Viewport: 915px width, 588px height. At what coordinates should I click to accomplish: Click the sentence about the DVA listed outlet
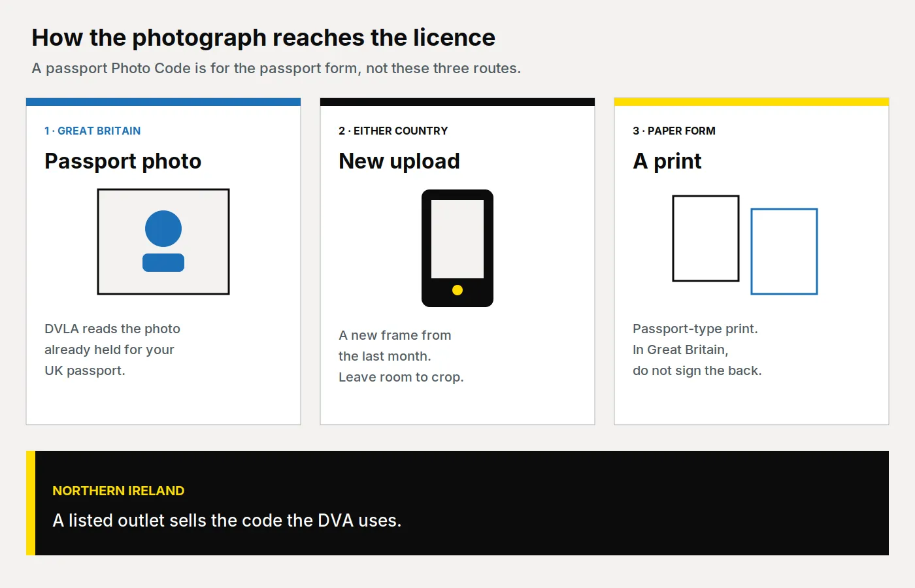click(227, 521)
